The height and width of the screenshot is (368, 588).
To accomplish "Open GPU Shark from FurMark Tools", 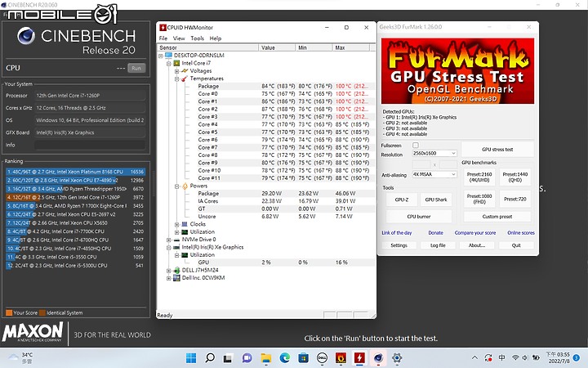I will click(x=436, y=200).
